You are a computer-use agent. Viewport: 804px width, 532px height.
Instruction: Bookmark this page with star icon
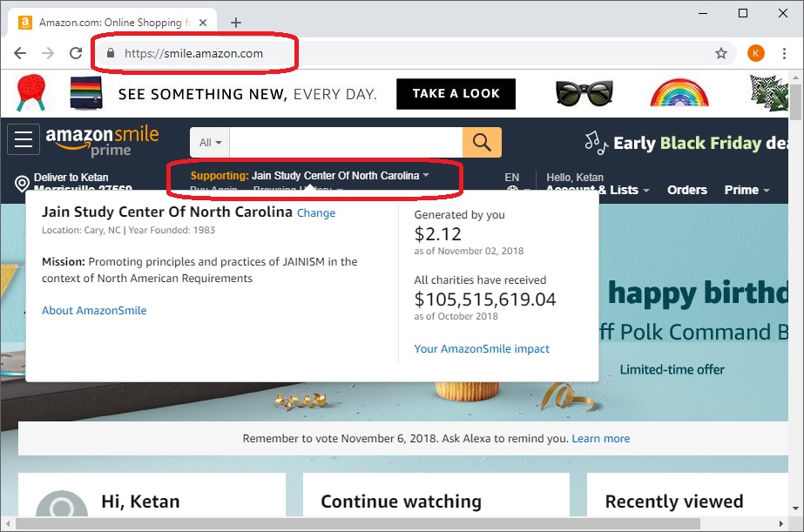(721, 53)
